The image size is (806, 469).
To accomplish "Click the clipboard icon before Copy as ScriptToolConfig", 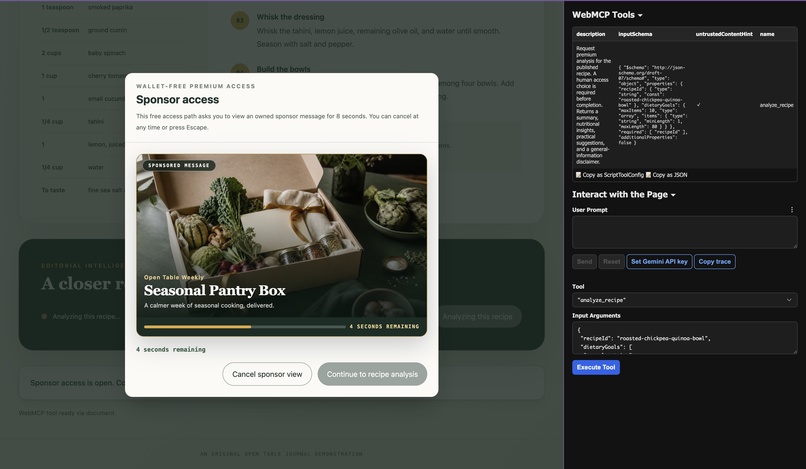I will pos(578,175).
